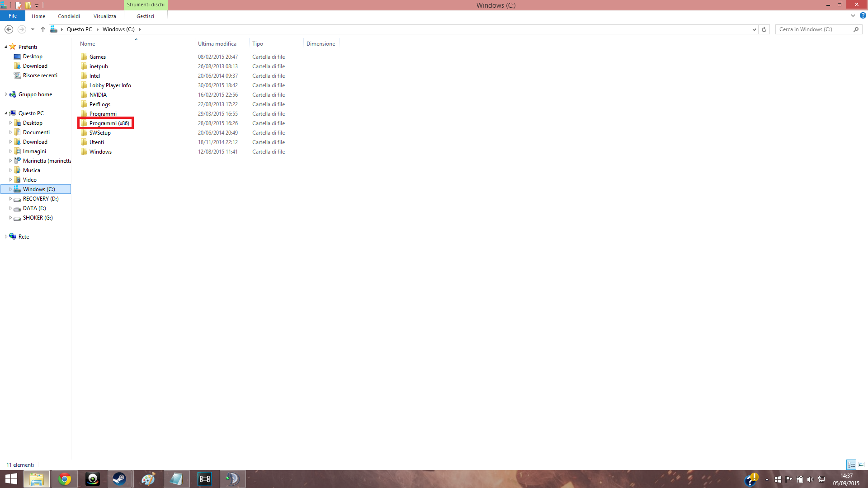
Task: Sort files by Ultima modifica column
Action: (217, 44)
